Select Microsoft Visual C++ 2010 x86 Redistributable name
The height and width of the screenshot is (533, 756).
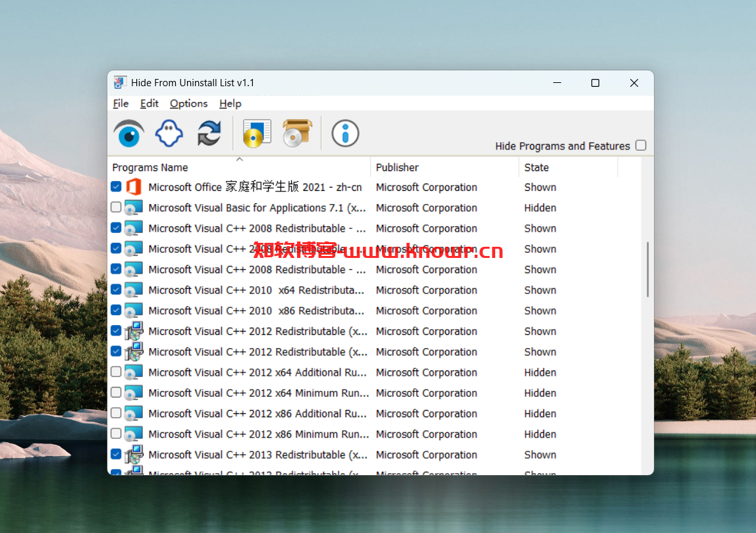pos(256,311)
